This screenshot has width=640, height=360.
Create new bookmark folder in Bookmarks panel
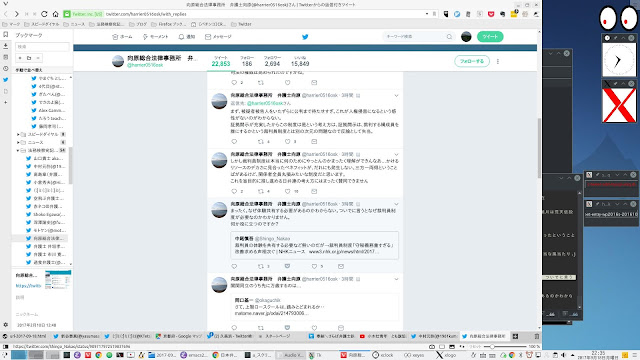coord(29,58)
